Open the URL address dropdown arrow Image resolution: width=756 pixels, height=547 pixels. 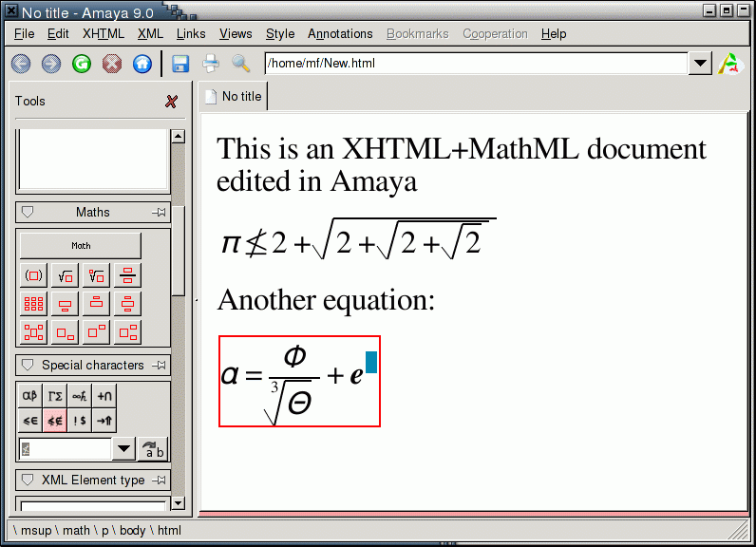(701, 64)
